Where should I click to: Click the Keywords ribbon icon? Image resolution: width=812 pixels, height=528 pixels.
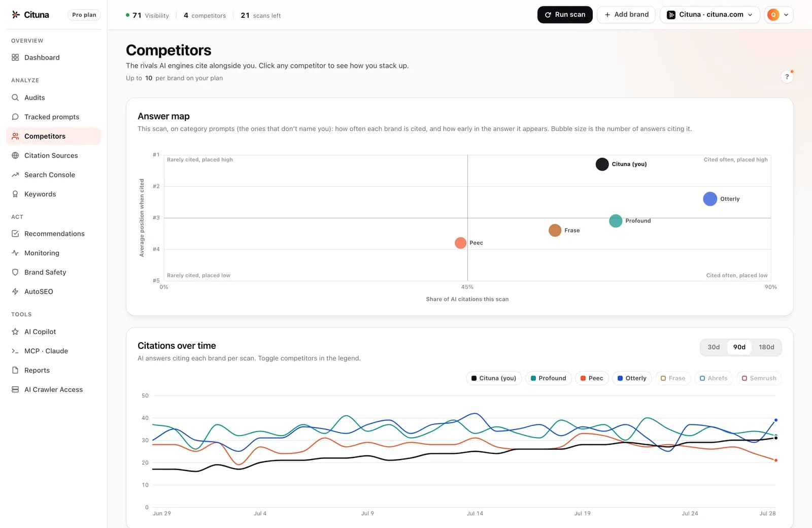tap(15, 194)
